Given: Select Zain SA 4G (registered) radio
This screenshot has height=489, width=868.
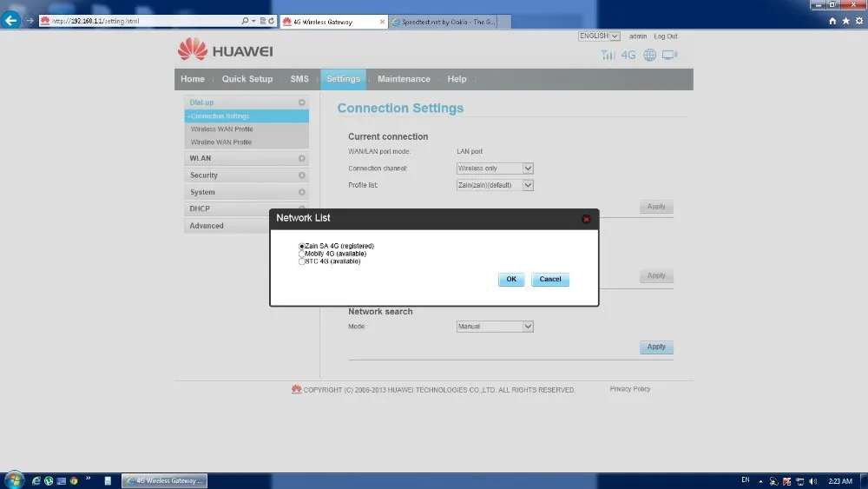Looking at the screenshot, I should (302, 246).
